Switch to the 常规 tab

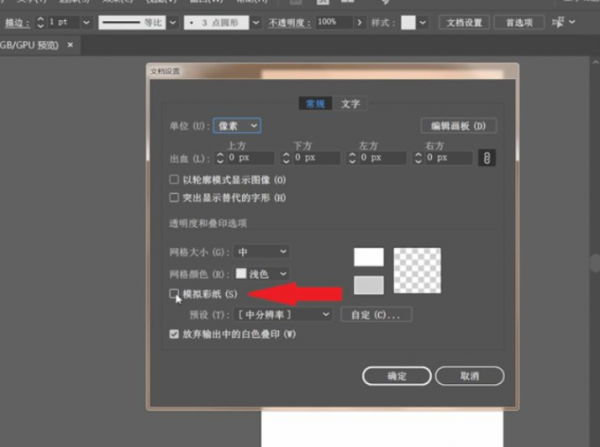pos(315,104)
